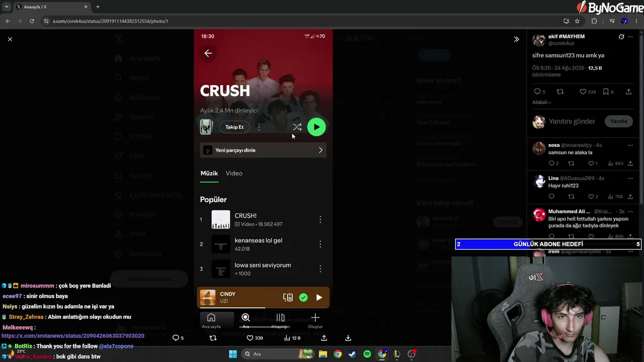
Task: Click the Yanıtını gönder reply field
Action: point(572,121)
